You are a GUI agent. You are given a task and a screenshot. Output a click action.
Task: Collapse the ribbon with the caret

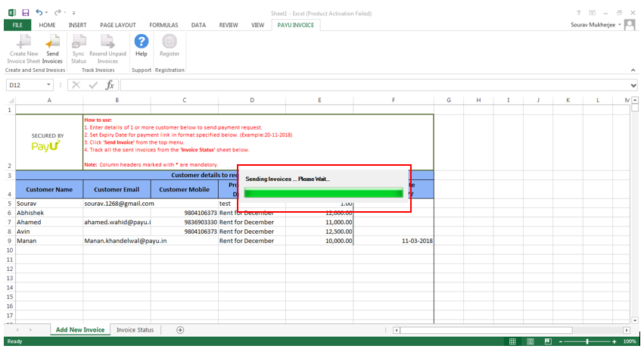click(x=633, y=70)
